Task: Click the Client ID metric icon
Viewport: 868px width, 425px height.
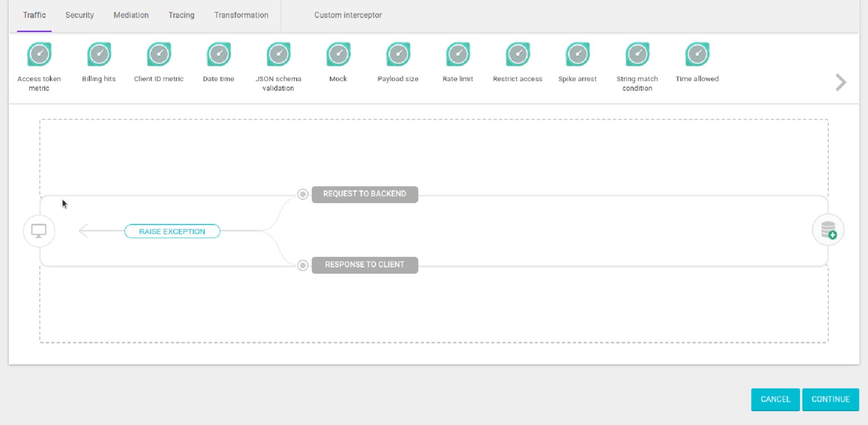Action: coord(159,54)
